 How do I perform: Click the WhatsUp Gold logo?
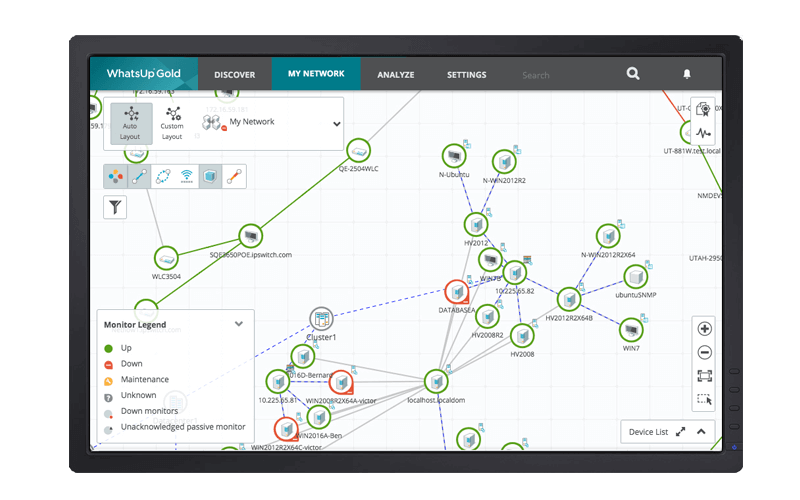(x=143, y=73)
